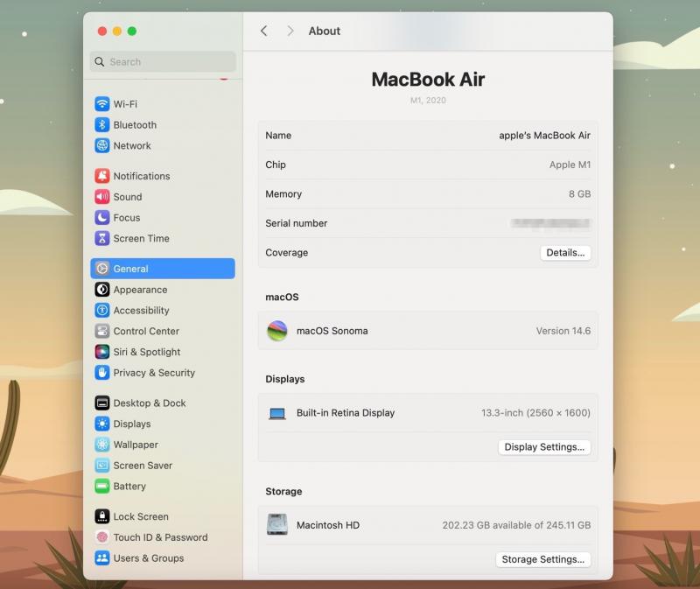
Task: Click the Control Center icon
Action: tap(101, 331)
